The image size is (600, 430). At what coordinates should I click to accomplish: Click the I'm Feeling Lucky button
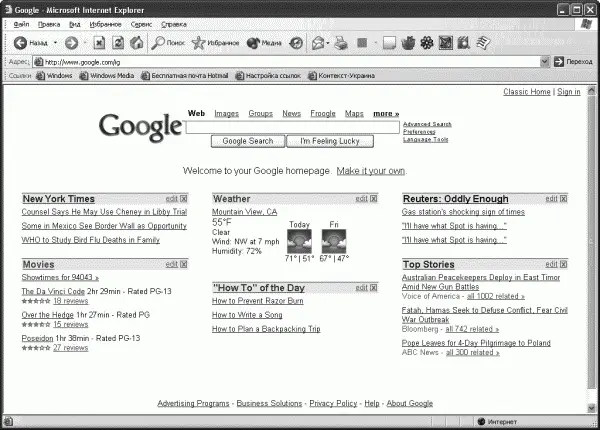click(x=330, y=141)
